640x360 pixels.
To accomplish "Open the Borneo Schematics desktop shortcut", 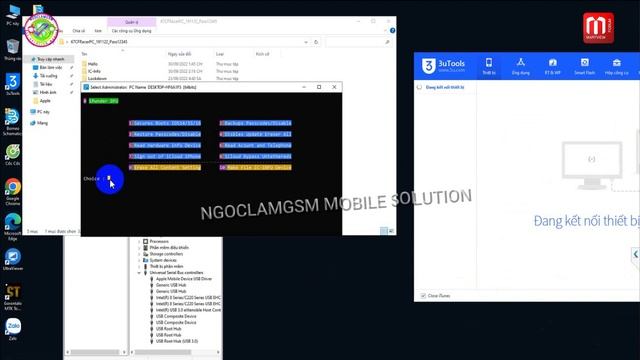I will [x=12, y=122].
